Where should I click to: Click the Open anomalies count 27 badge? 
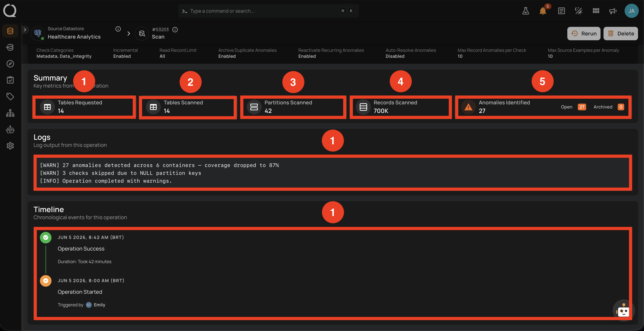582,107
